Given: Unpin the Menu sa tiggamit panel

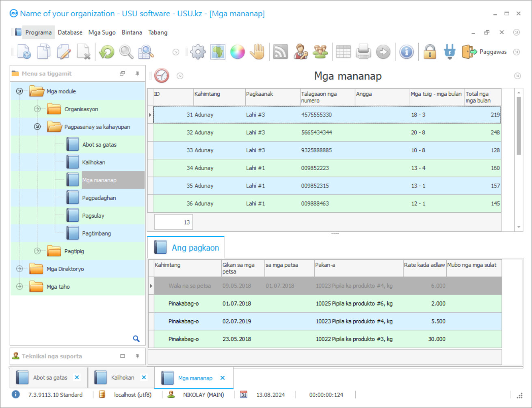Looking at the screenshot, I should pyautogui.click(x=137, y=73).
